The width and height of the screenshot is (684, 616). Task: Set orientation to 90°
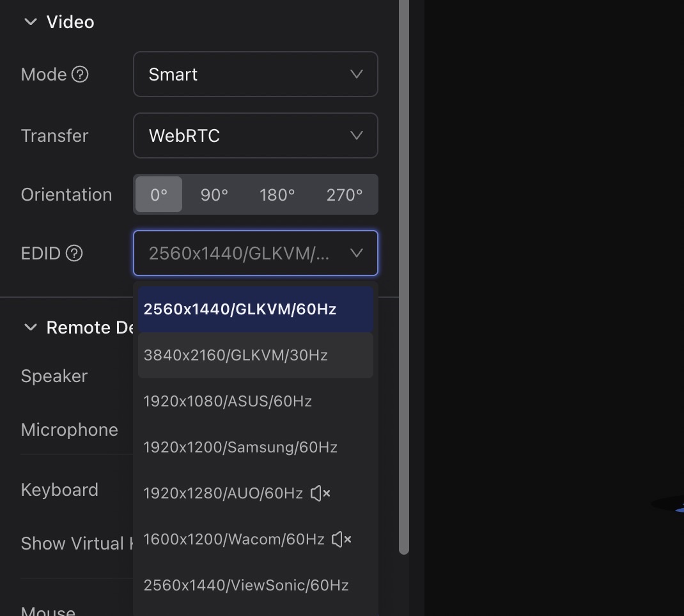[x=214, y=194]
